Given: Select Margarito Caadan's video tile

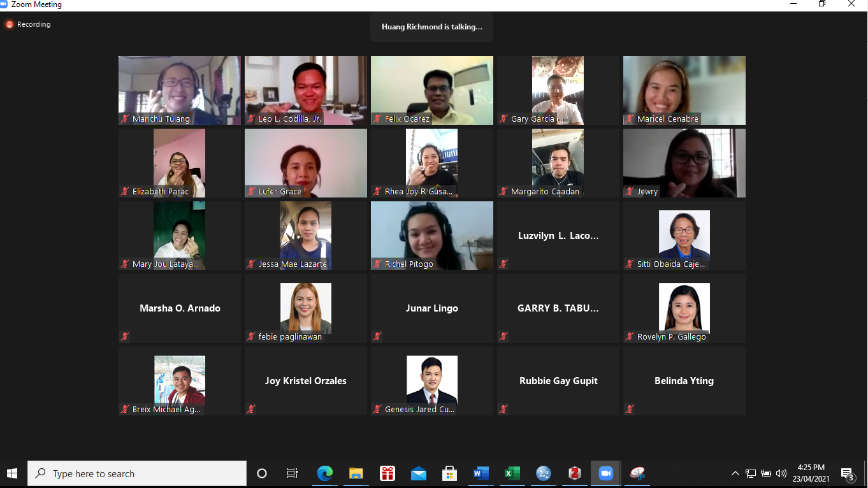Looking at the screenshot, I should tap(558, 163).
